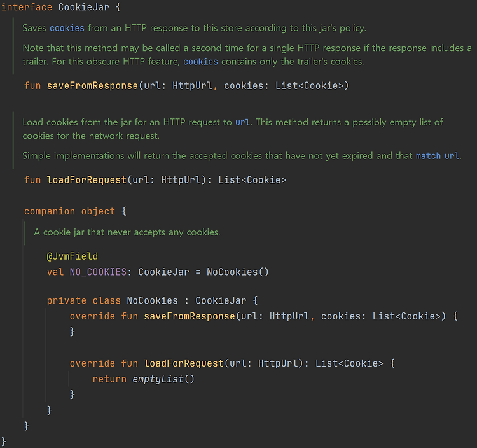The height and width of the screenshot is (448, 477).
Task: Click the non-override 'saveFromResponse' function name
Action: tap(92, 86)
